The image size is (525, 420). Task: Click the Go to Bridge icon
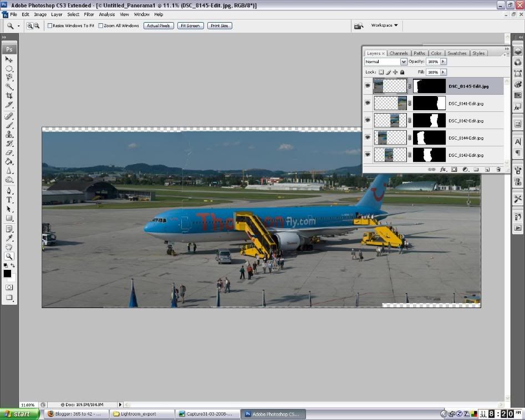[359, 26]
